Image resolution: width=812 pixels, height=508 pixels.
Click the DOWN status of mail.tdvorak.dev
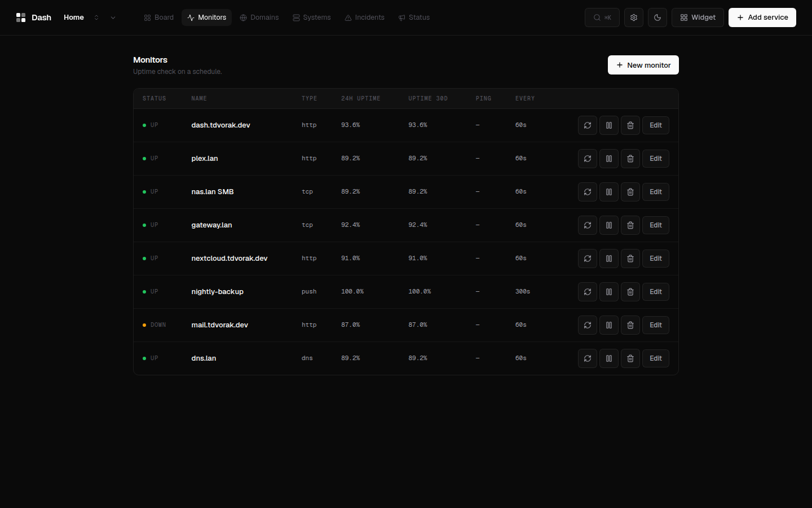pos(155,325)
